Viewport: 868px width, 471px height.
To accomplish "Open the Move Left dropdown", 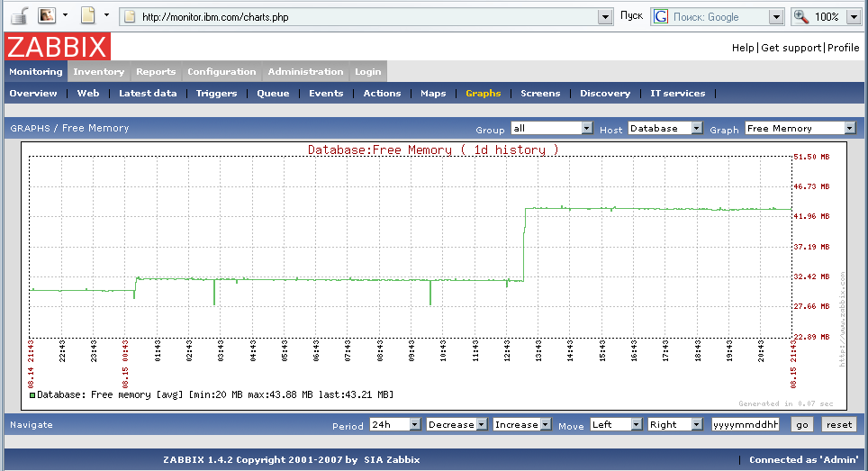I will click(x=637, y=424).
